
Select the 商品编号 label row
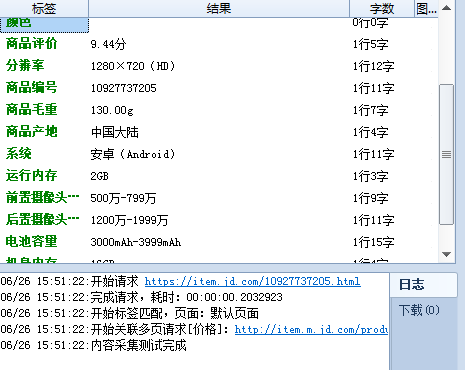(x=32, y=88)
